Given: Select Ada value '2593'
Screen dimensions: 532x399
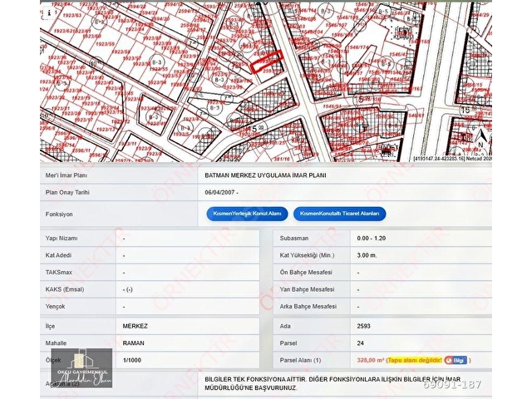Looking at the screenshot, I should (363, 326).
